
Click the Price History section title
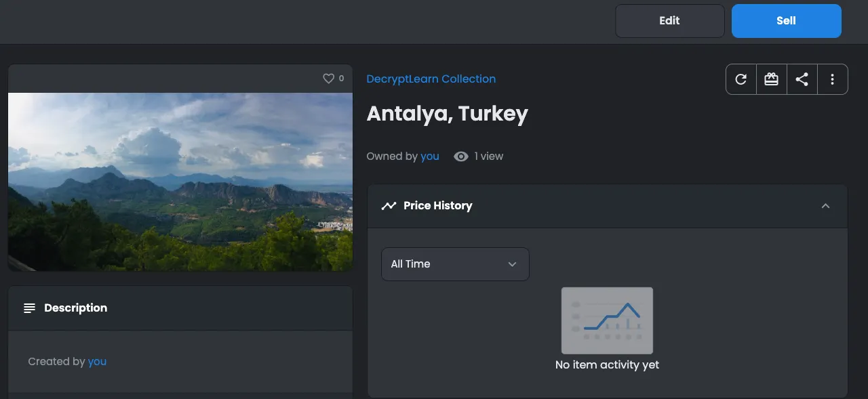click(437, 206)
